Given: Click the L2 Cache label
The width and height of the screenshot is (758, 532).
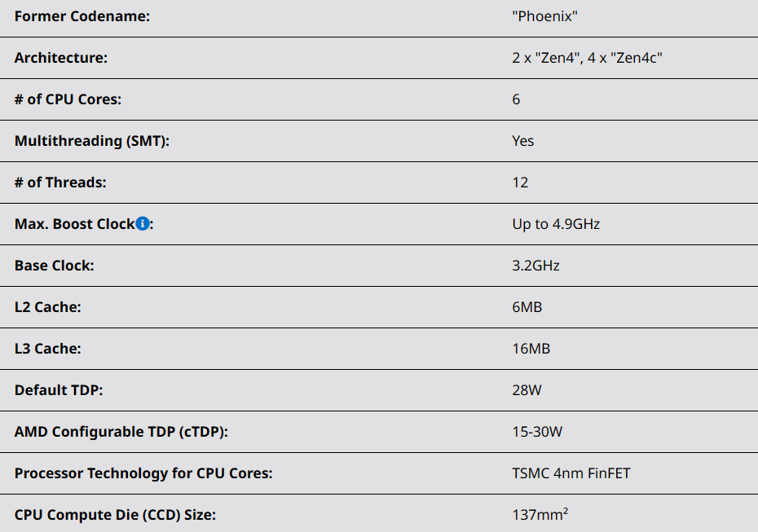Looking at the screenshot, I should tap(48, 307).
